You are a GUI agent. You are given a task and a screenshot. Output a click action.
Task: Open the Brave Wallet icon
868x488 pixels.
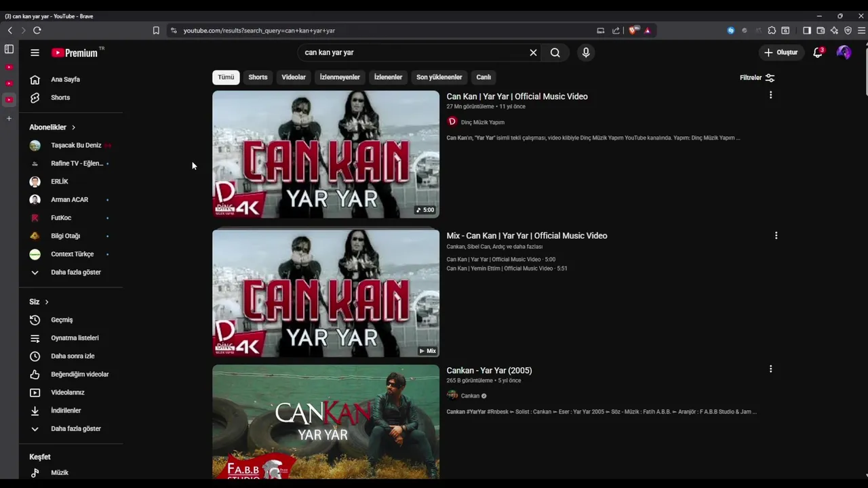click(821, 30)
